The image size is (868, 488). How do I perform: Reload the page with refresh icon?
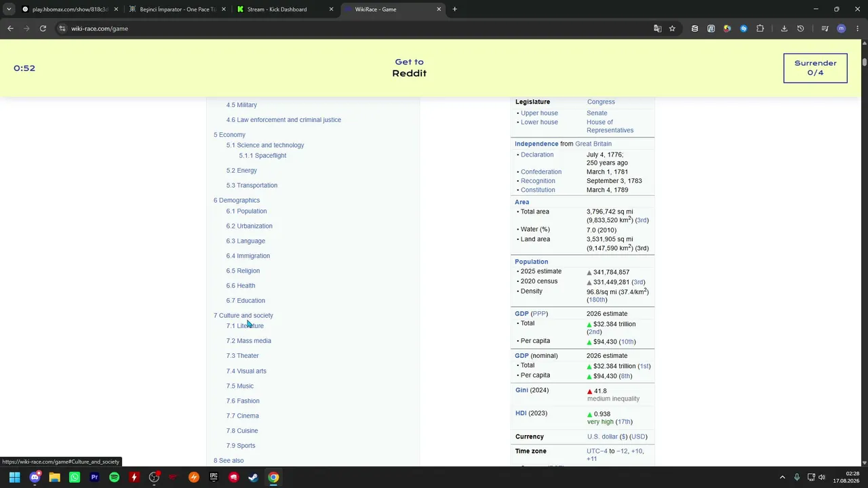pos(43,28)
